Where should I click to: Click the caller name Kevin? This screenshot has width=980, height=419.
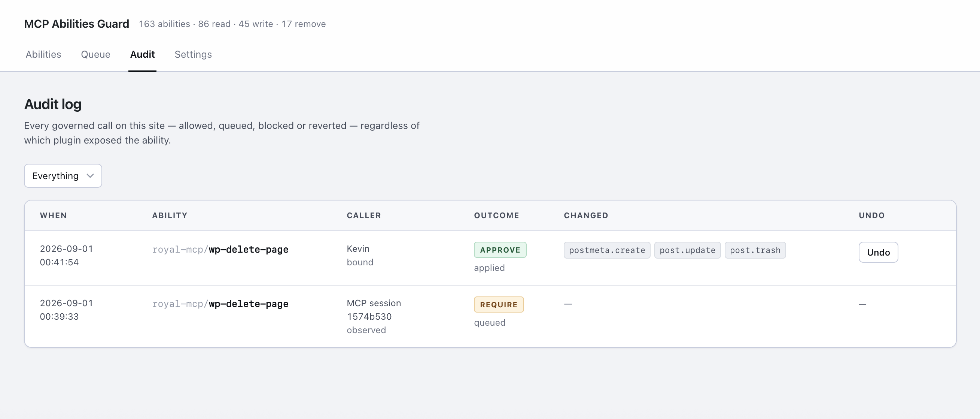358,249
